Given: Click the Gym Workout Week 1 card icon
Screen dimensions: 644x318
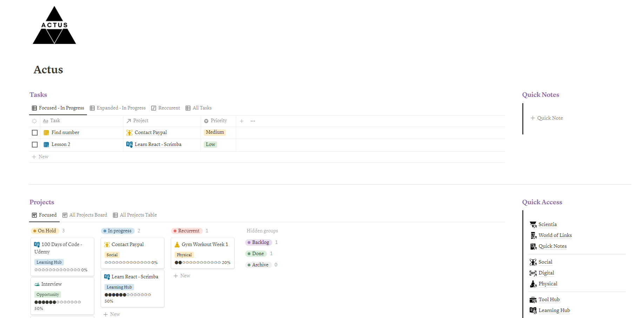Looking at the screenshot, I should tap(177, 245).
